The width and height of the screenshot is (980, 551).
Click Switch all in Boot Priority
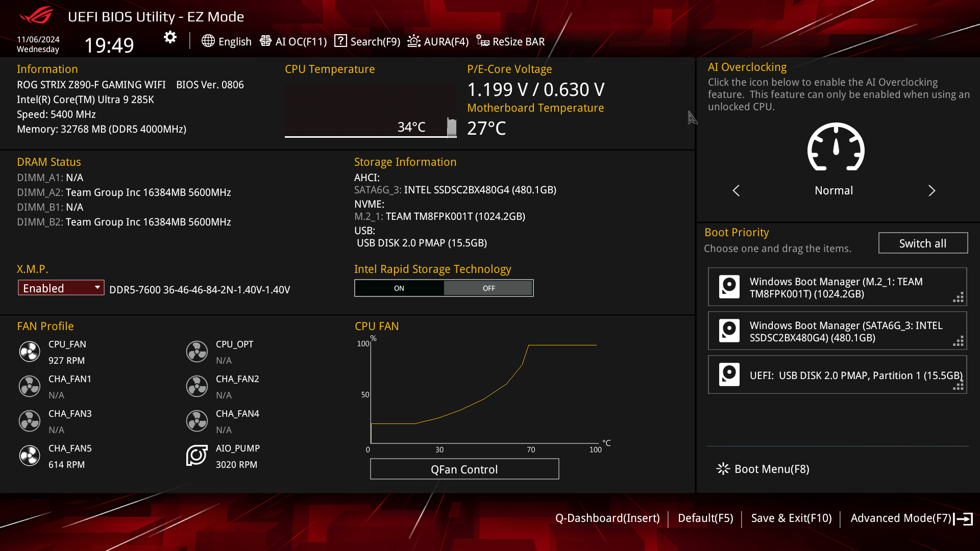pyautogui.click(x=922, y=243)
